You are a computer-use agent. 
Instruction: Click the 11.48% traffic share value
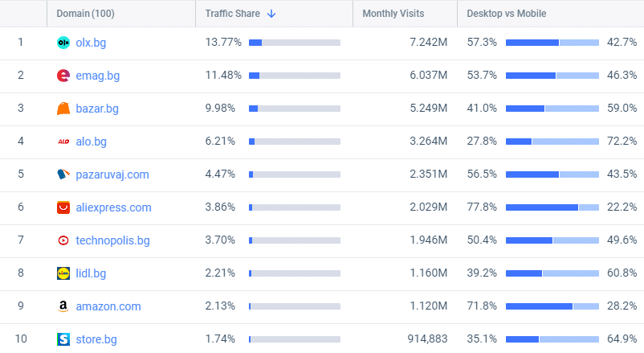click(x=223, y=76)
